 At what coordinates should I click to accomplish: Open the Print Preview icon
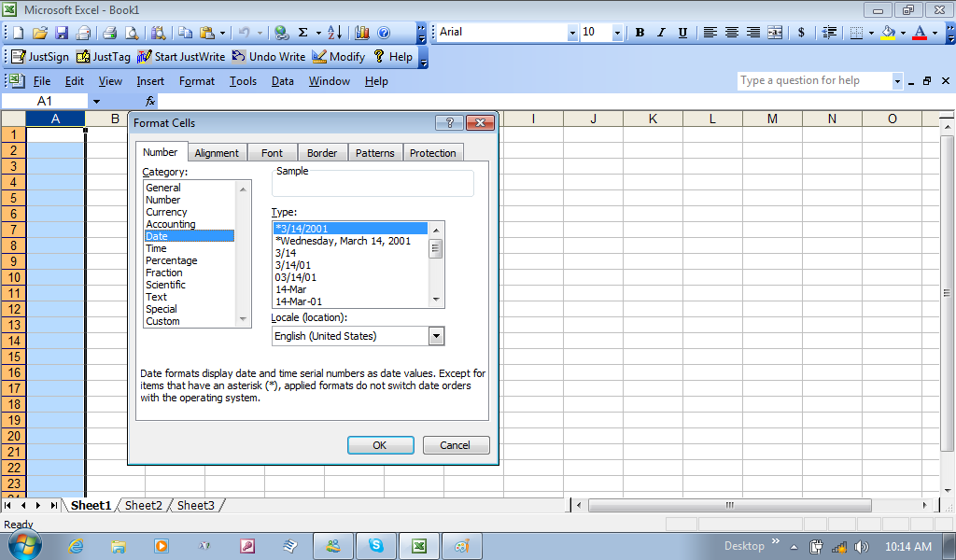132,33
